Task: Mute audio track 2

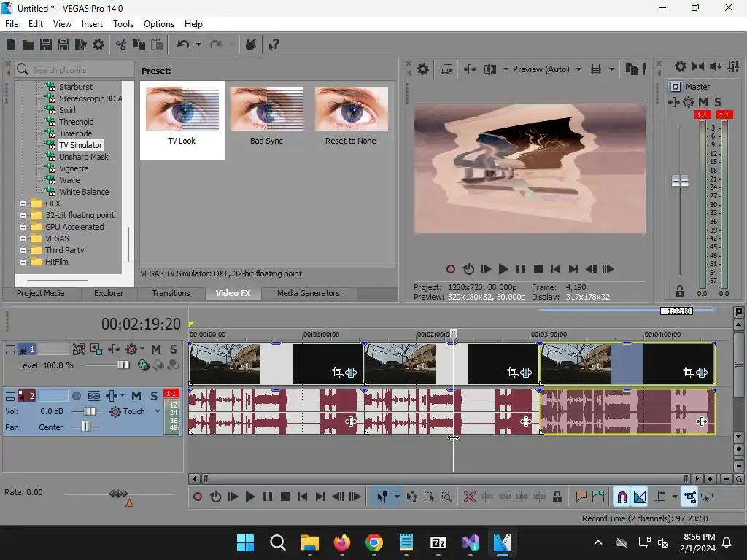Action: 136,396
